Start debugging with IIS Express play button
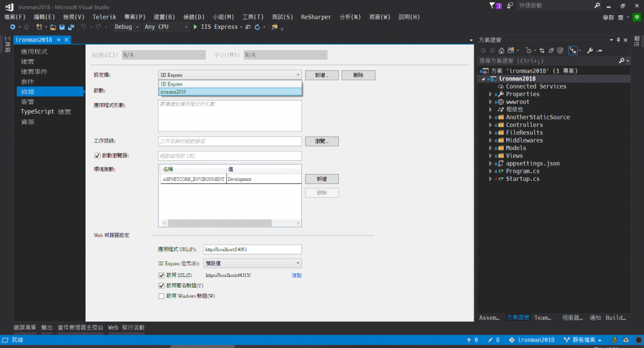The width and height of the screenshot is (644, 348). click(x=196, y=27)
